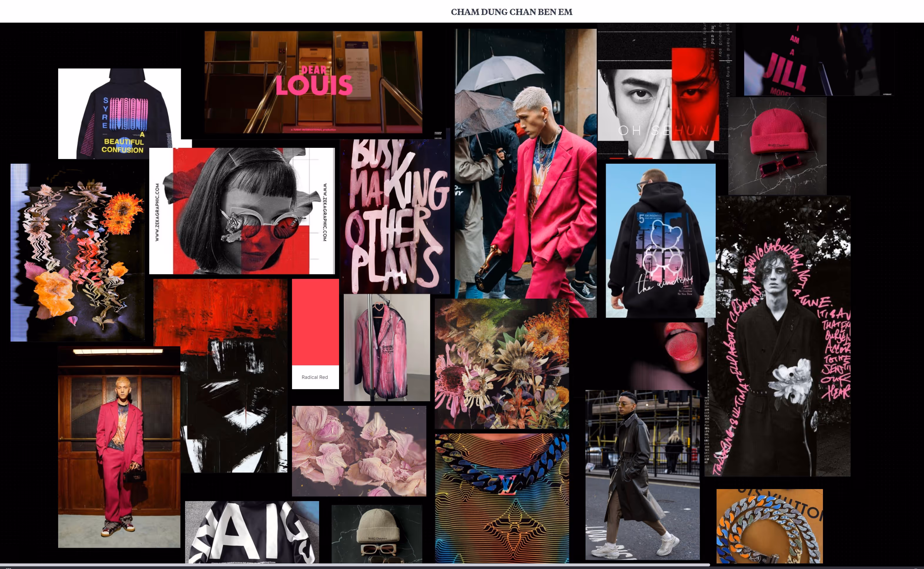The height and width of the screenshot is (569, 924).
Task: Open the Beautiful Confusion hoodie image
Action: click(x=119, y=114)
